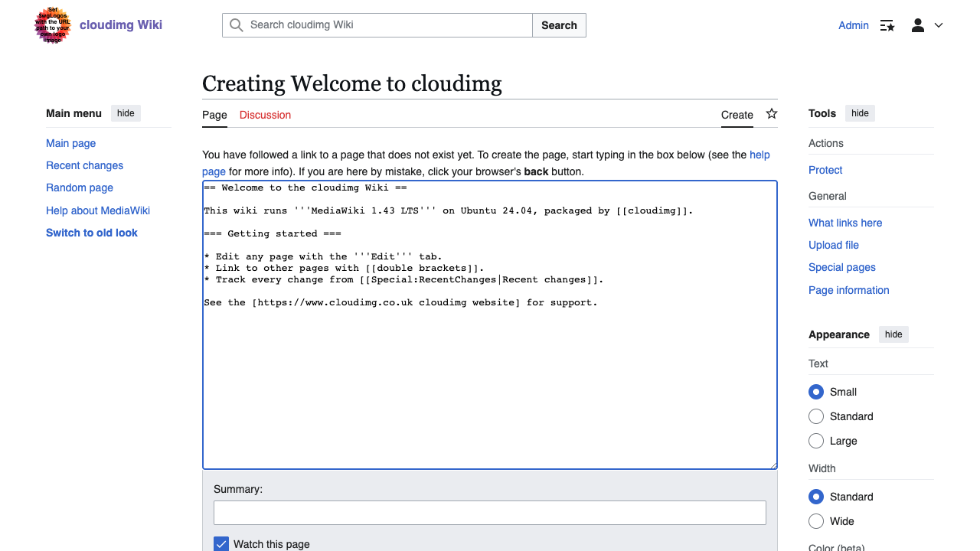Select Small text size radio button
Image resolution: width=980 pixels, height=551 pixels.
click(x=816, y=392)
